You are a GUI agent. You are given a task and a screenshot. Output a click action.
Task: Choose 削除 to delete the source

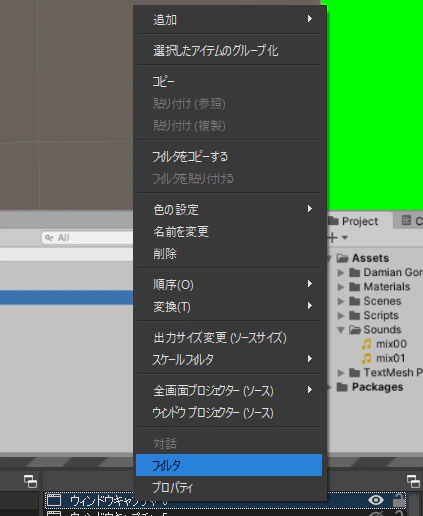[229, 253]
